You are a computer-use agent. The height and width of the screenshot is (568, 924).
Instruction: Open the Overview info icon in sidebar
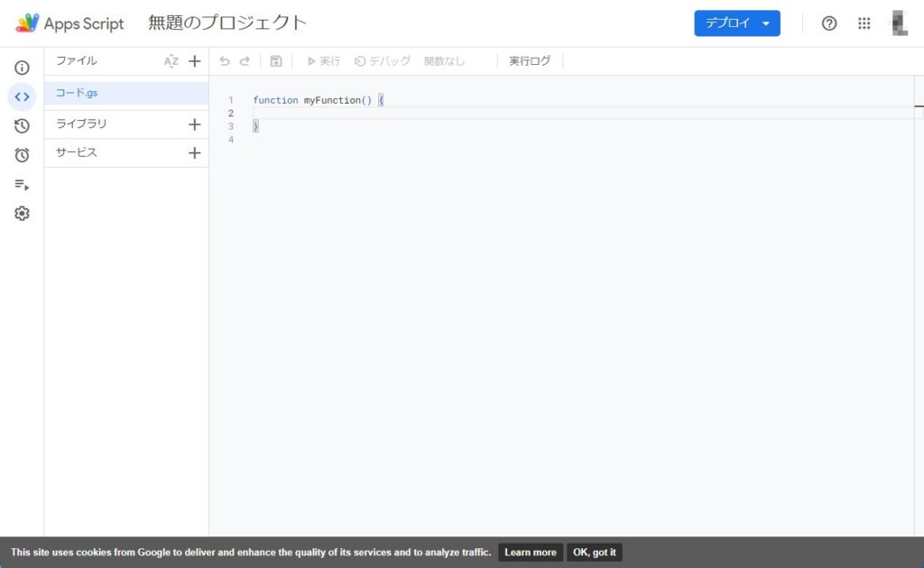[22, 68]
